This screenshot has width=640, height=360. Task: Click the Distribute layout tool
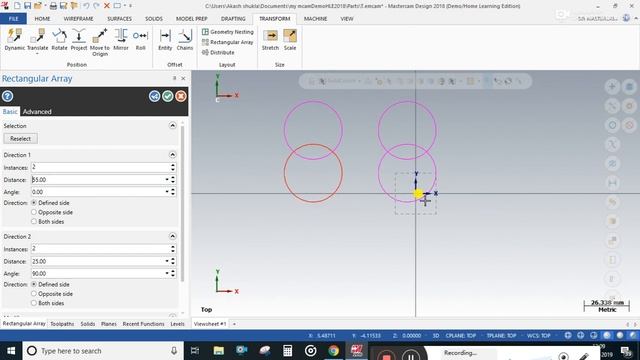[218, 52]
